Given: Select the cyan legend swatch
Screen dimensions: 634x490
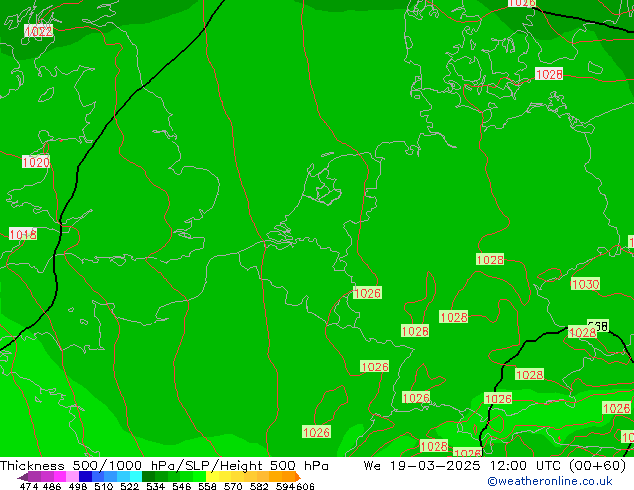Looking at the screenshot, I should (x=136, y=477).
